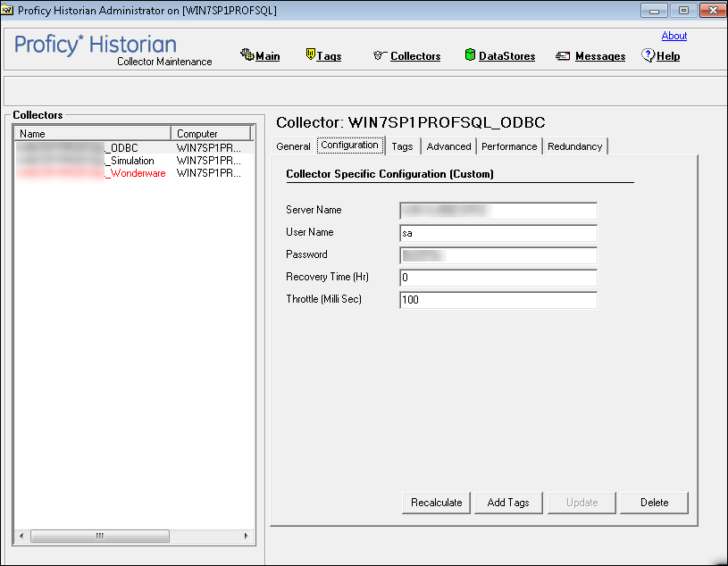This screenshot has width=728, height=566.
Task: Click the User Name field
Action: pyautogui.click(x=498, y=233)
